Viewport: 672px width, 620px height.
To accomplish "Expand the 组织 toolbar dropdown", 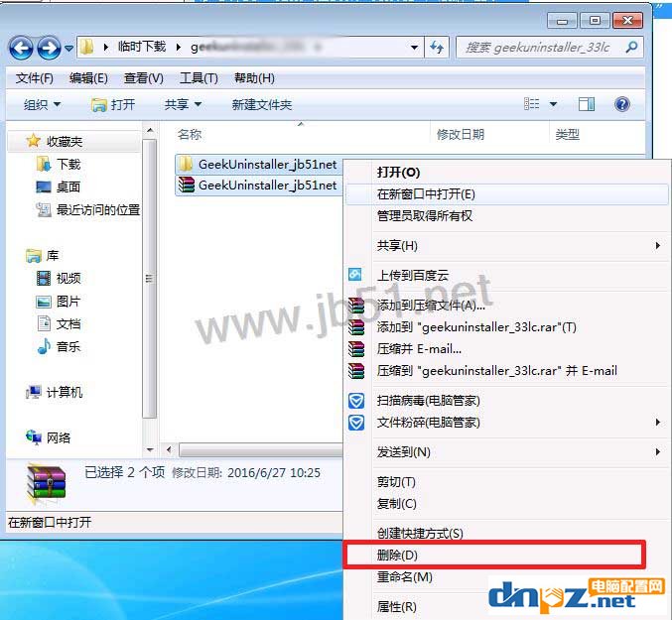I will [x=42, y=104].
